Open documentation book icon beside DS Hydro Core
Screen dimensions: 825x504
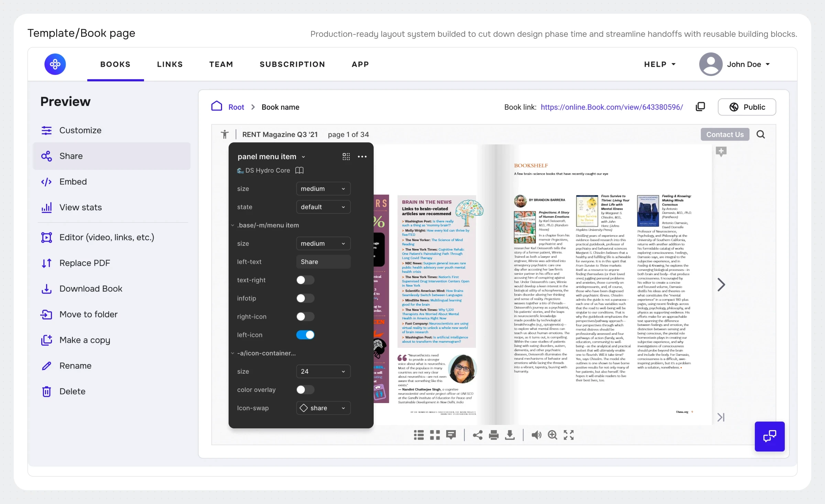pyautogui.click(x=299, y=171)
